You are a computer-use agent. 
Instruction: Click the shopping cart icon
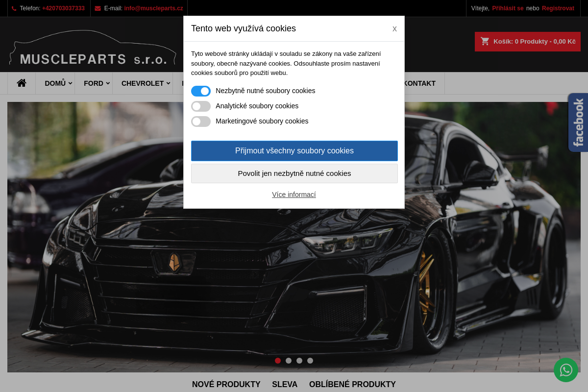click(485, 41)
